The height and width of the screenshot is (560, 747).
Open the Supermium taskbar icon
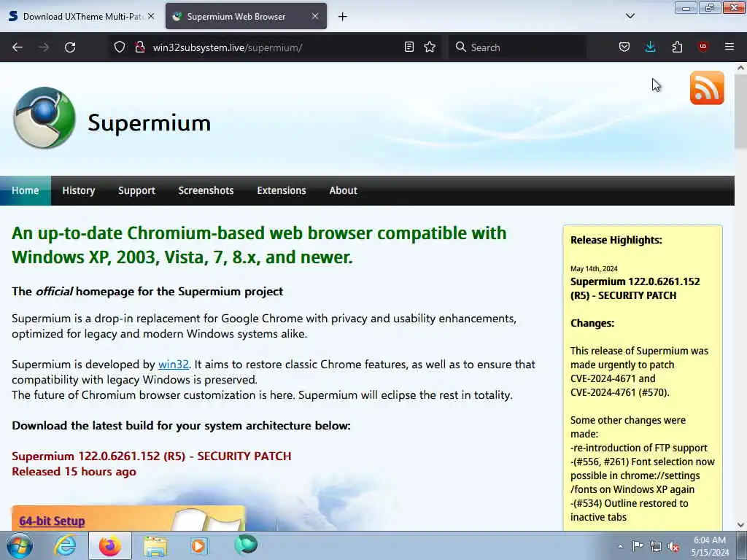click(x=246, y=545)
